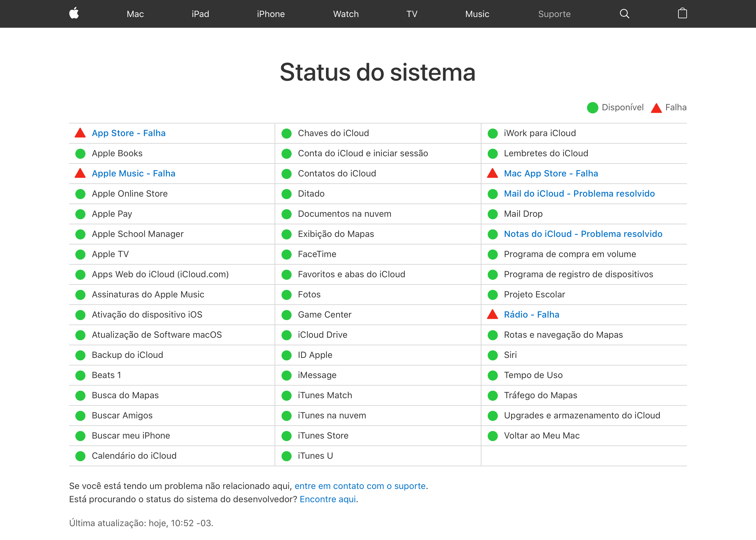Open the Apple Music - Falha link
The width and height of the screenshot is (756, 540).
(x=133, y=173)
